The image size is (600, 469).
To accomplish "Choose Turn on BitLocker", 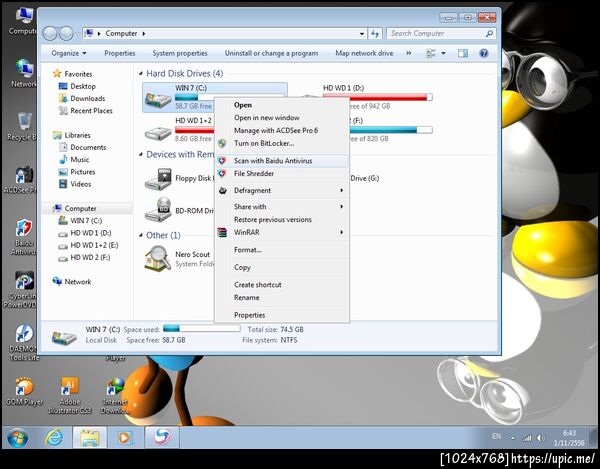I will point(282,143).
